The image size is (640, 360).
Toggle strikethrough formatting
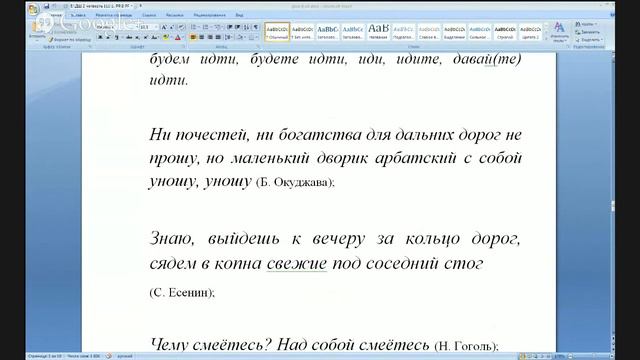(x=129, y=37)
